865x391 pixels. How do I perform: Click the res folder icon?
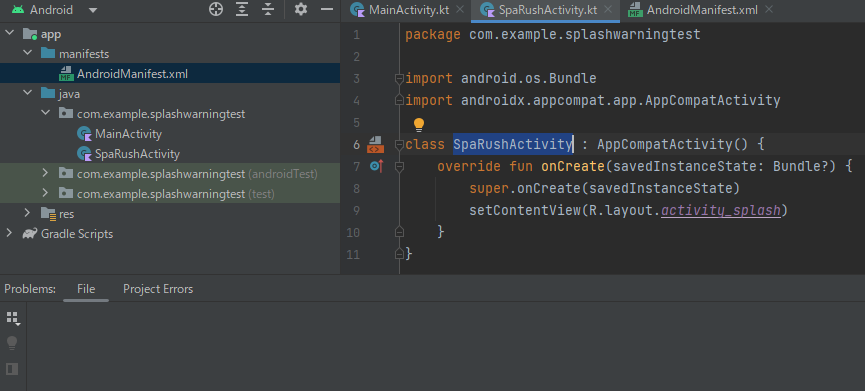click(x=49, y=214)
